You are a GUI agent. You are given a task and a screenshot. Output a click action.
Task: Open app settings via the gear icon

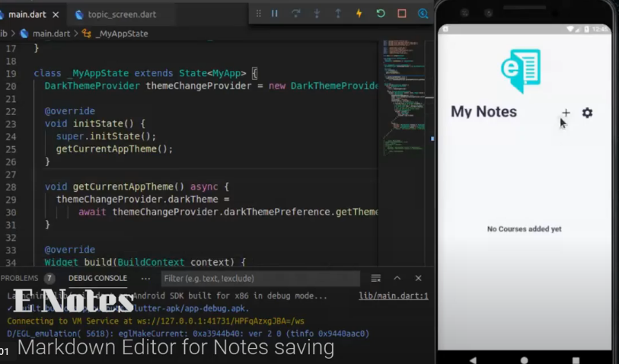pos(588,113)
